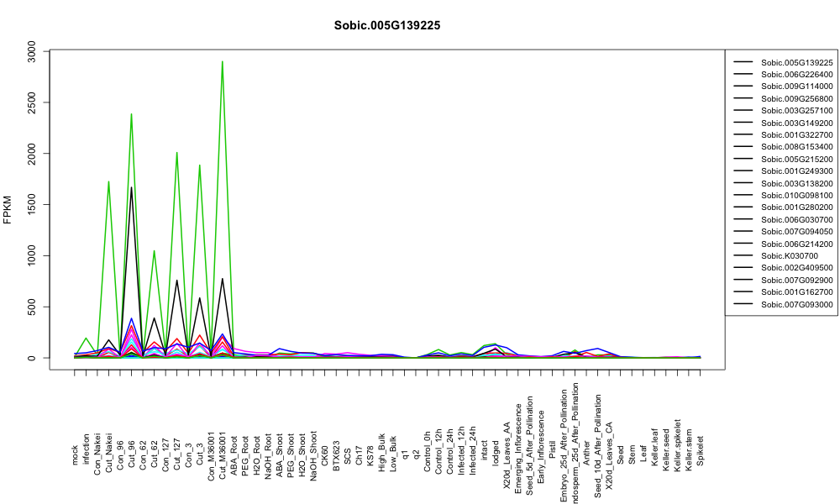The width and height of the screenshot is (840, 504).
Task: Click the black peak above Cut_96
Action: click(x=131, y=188)
